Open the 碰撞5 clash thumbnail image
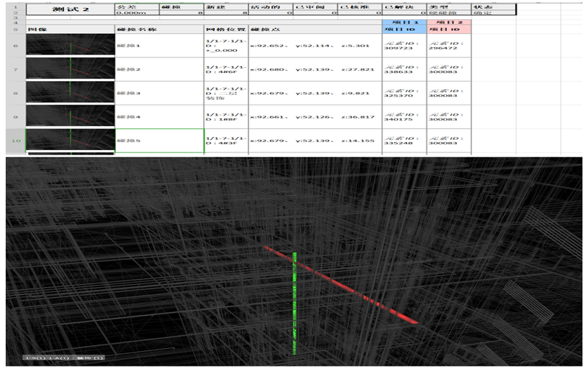The height and width of the screenshot is (368, 588). (x=71, y=140)
